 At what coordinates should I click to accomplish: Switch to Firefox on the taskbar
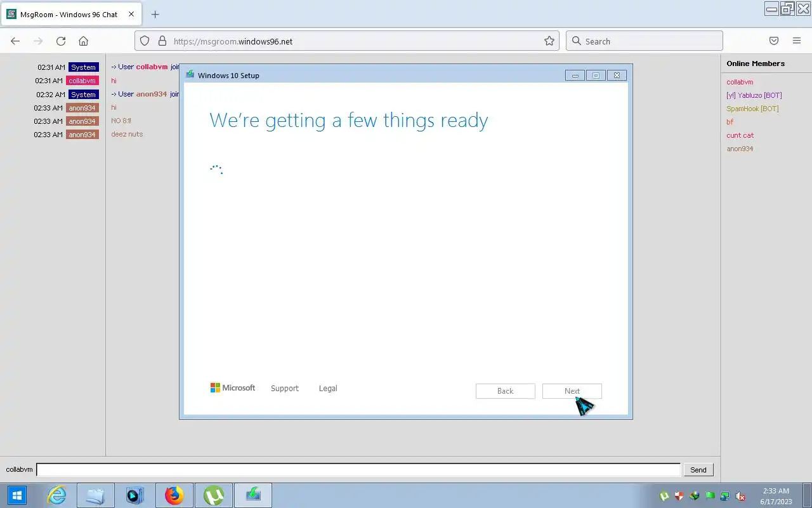click(x=174, y=495)
